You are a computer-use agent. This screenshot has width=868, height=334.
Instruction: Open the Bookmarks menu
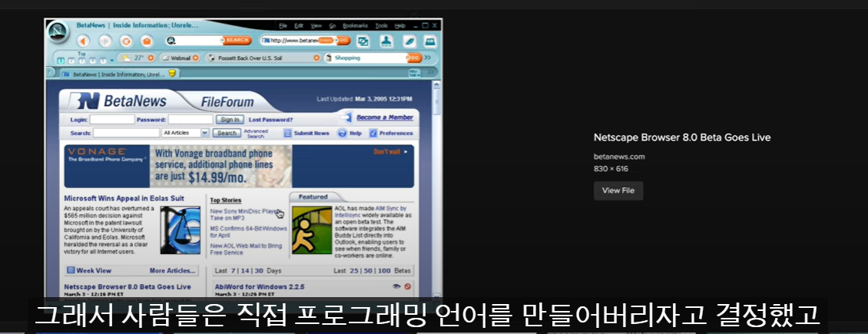click(356, 26)
